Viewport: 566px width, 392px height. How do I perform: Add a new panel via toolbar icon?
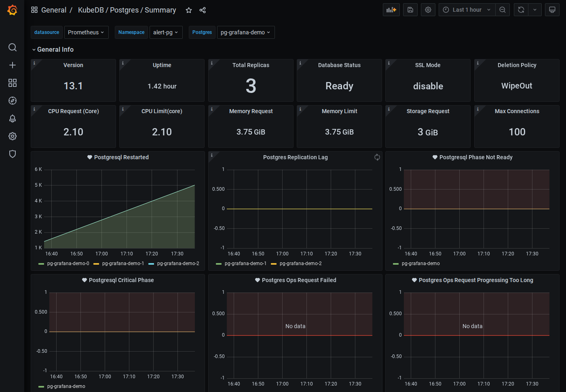(x=391, y=10)
